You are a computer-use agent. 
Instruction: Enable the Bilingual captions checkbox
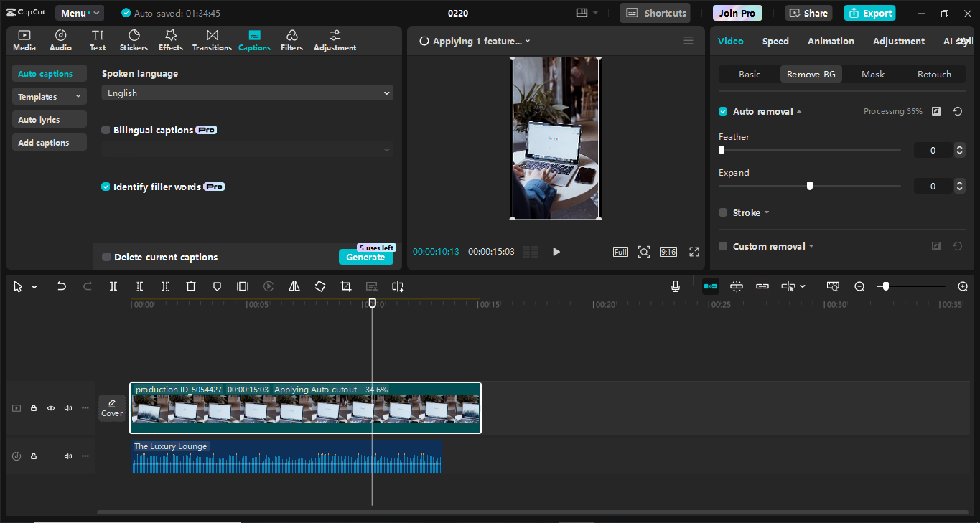pos(106,130)
